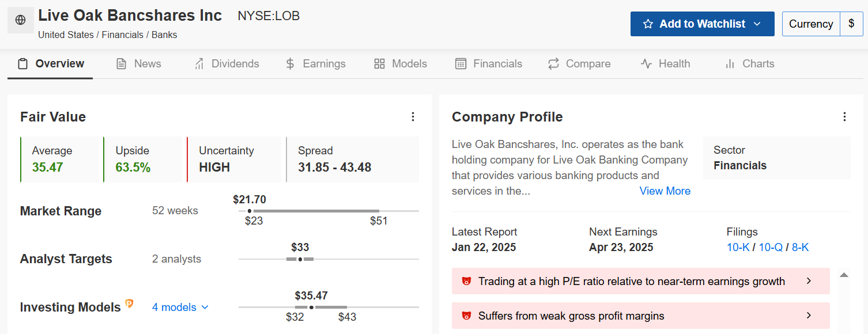Click bear icon on high P/E ratio row

466,282
